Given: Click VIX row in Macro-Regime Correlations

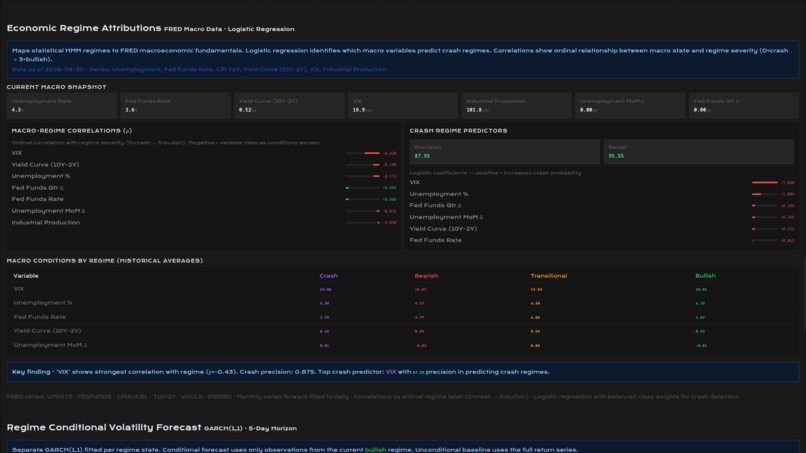Looking at the screenshot, I should (204, 153).
